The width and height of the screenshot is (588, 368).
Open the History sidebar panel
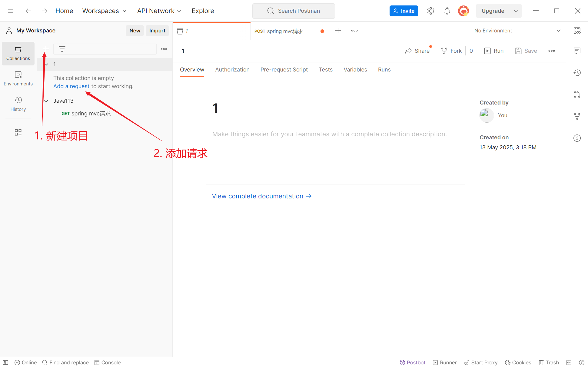coord(18,104)
